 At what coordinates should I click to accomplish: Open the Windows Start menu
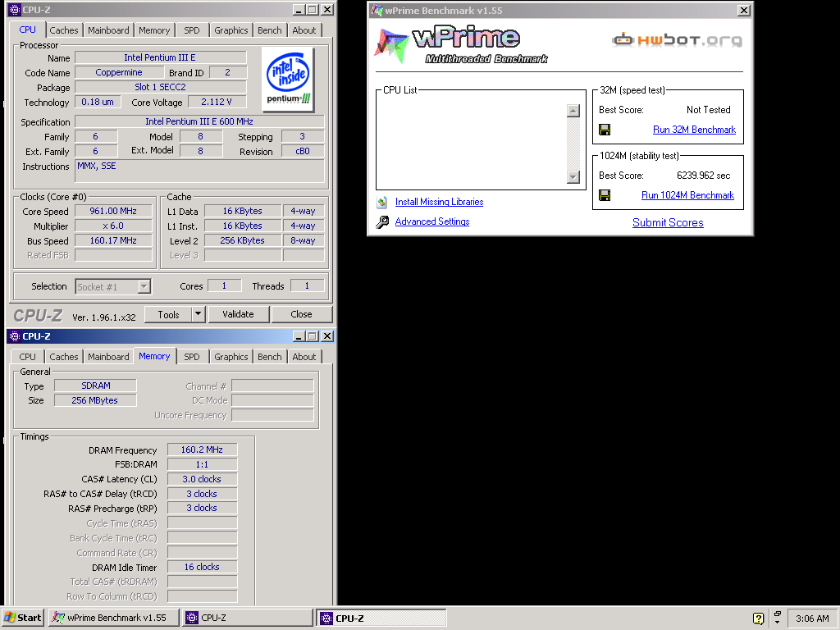[x=23, y=618]
